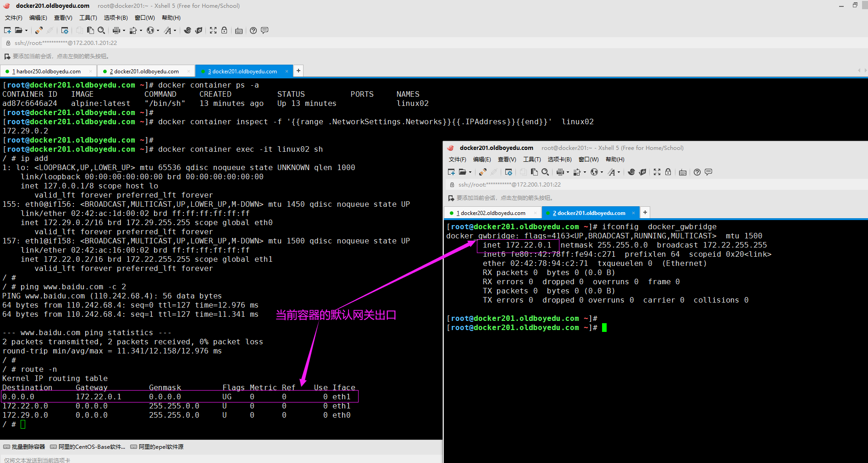This screenshot has width=868, height=463.
Task: Open the 工具(T) menu in the main back window
Action: click(88, 18)
